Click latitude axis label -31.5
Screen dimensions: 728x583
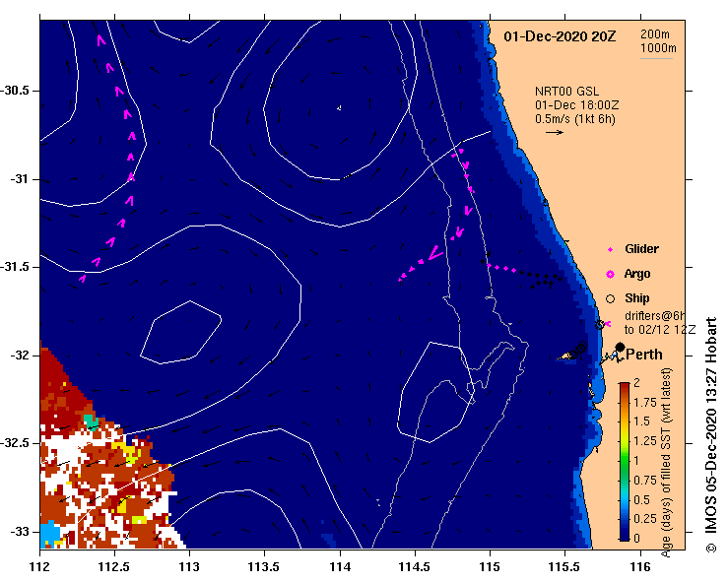pos(16,267)
